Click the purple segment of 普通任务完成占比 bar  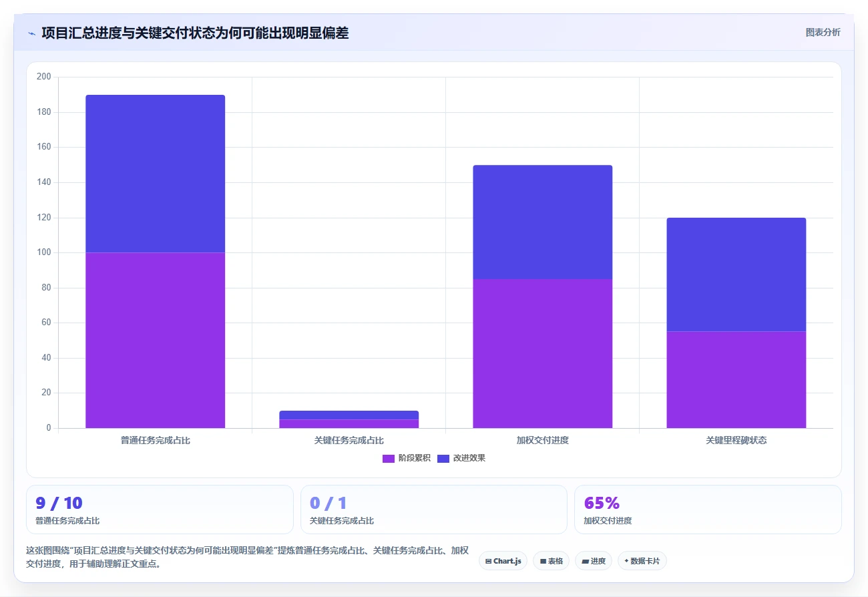[x=156, y=340]
